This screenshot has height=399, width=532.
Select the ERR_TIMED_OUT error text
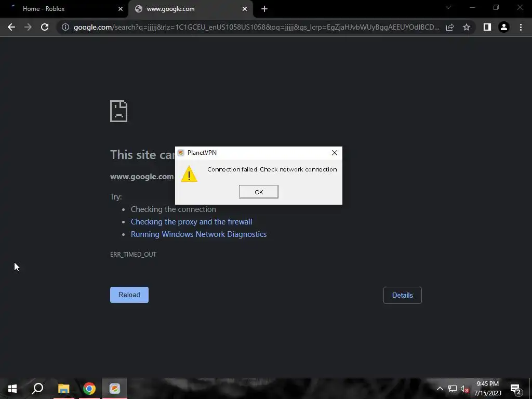133,255
